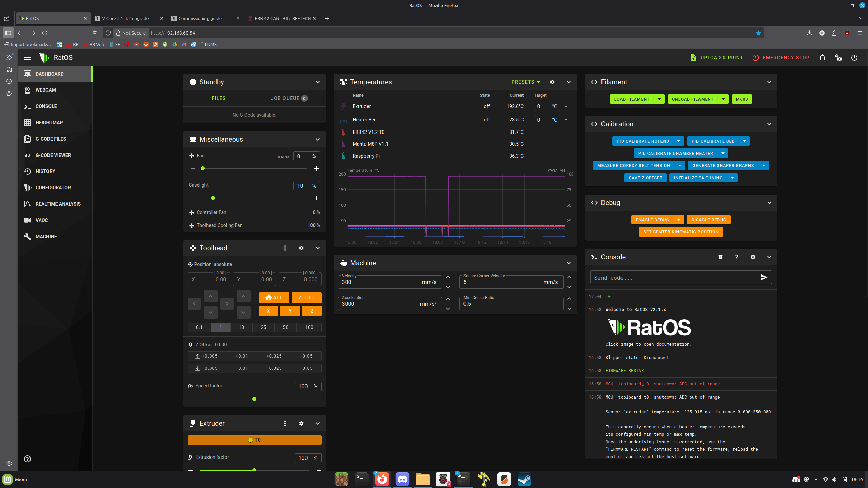The image size is (868, 488).
Task: Click the power icon in the header
Action: (854, 58)
